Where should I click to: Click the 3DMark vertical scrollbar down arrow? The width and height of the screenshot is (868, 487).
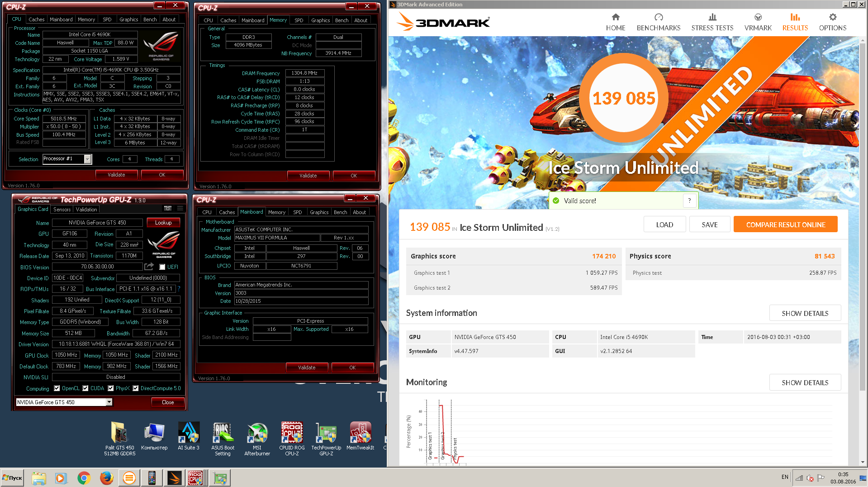(863, 462)
